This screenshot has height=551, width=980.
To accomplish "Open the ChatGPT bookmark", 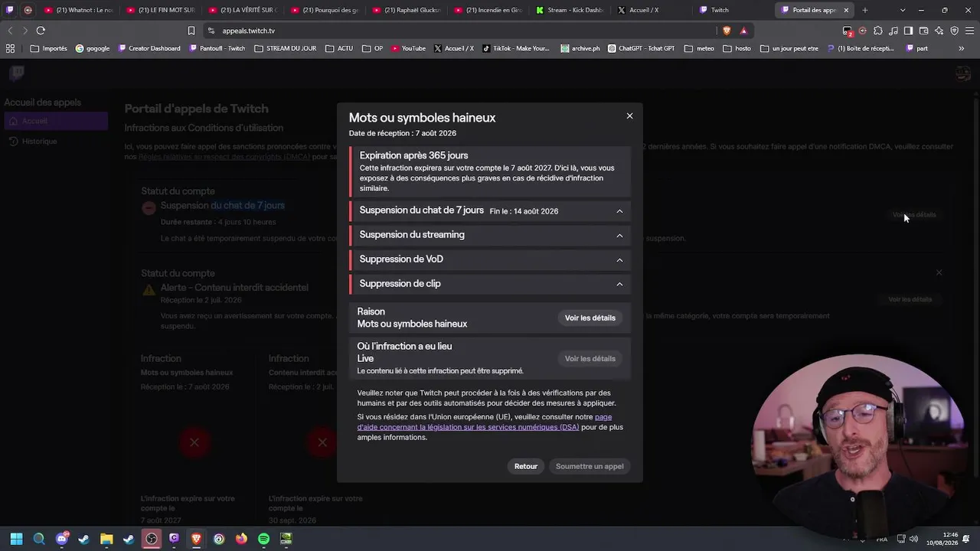I will (x=642, y=48).
